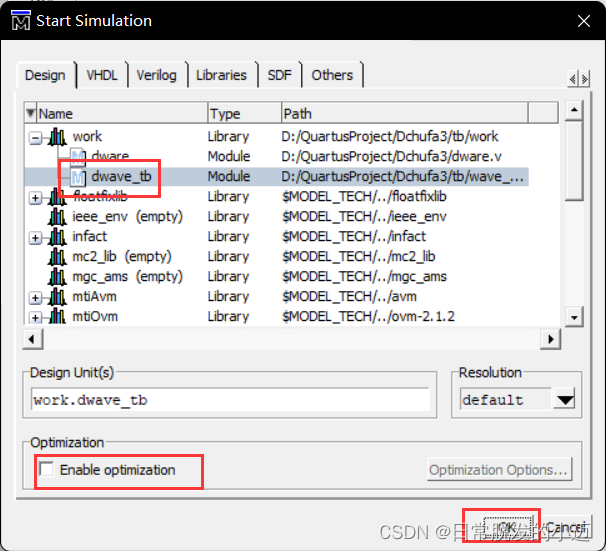Viewport: 606px width, 551px height.
Task: Click the Resolution default text field
Action: (x=506, y=400)
